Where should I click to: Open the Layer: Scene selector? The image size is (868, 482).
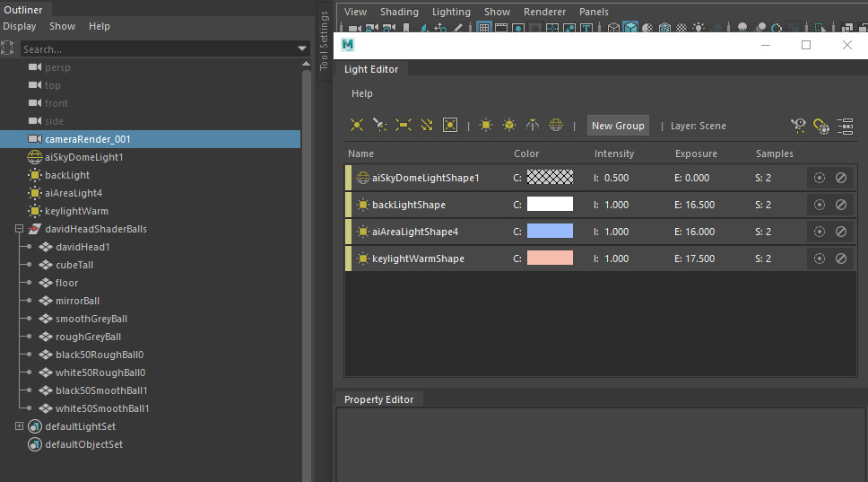click(x=698, y=126)
